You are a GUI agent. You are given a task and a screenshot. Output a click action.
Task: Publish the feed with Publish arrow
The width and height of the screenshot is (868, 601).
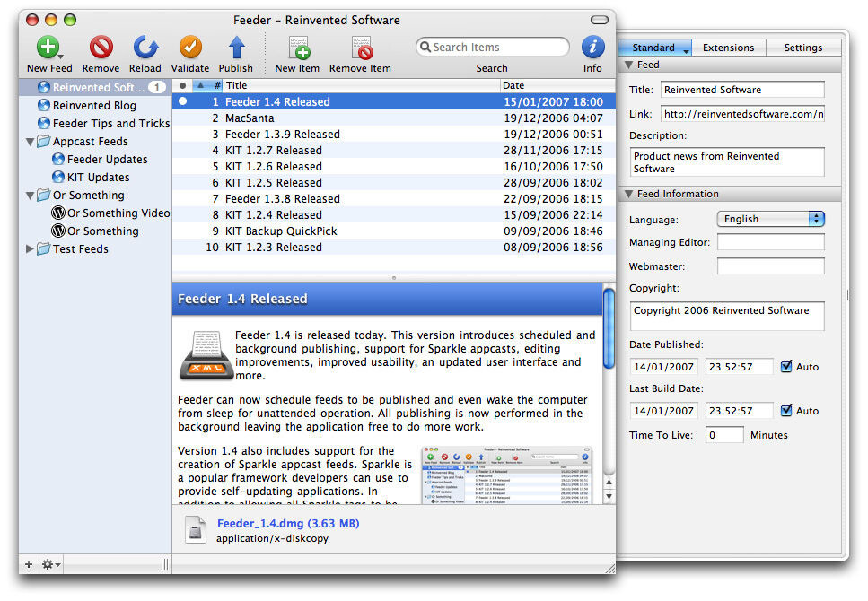click(x=236, y=47)
